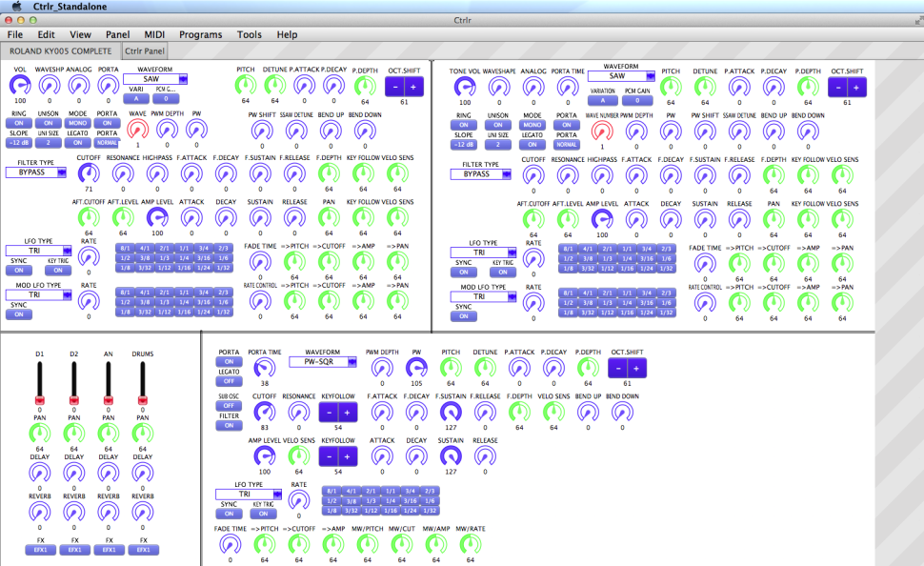Increase filter KEYFOLLOW with plus beside RESONANCE

(x=347, y=413)
